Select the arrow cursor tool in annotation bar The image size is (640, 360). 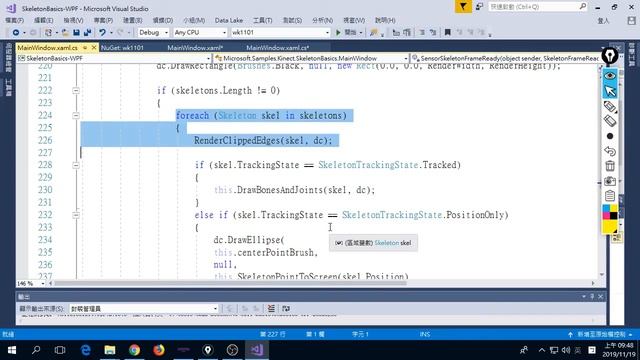pyautogui.click(x=610, y=91)
